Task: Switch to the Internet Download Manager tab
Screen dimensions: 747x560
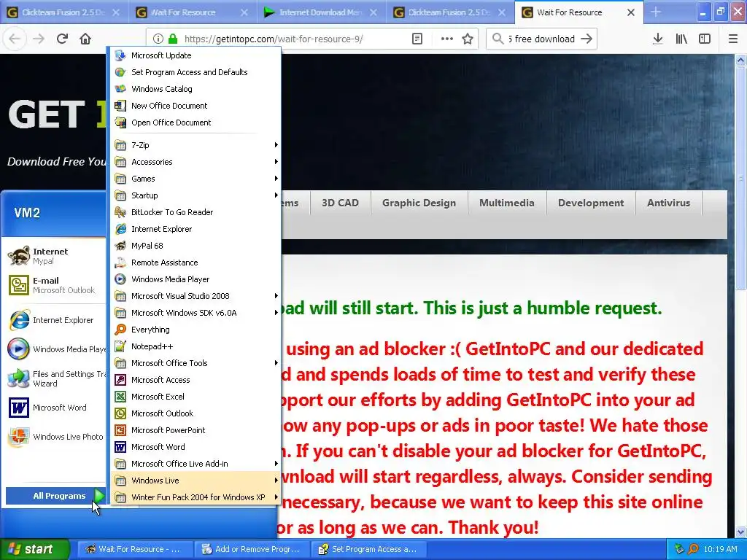Action: pyautogui.click(x=321, y=12)
